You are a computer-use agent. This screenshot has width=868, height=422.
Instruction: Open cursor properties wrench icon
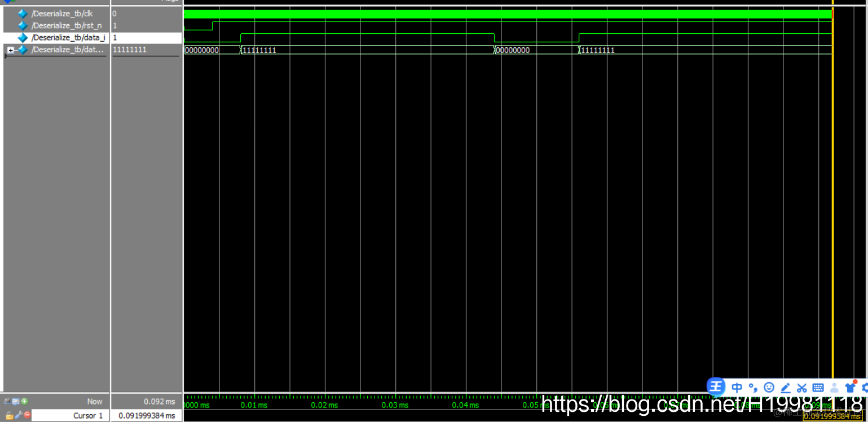pyautogui.click(x=19, y=415)
